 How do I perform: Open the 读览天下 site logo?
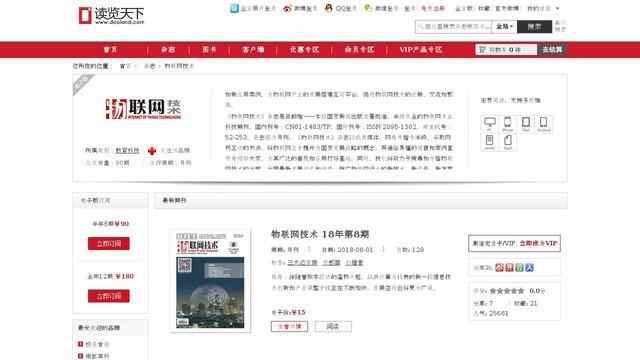coord(111,16)
